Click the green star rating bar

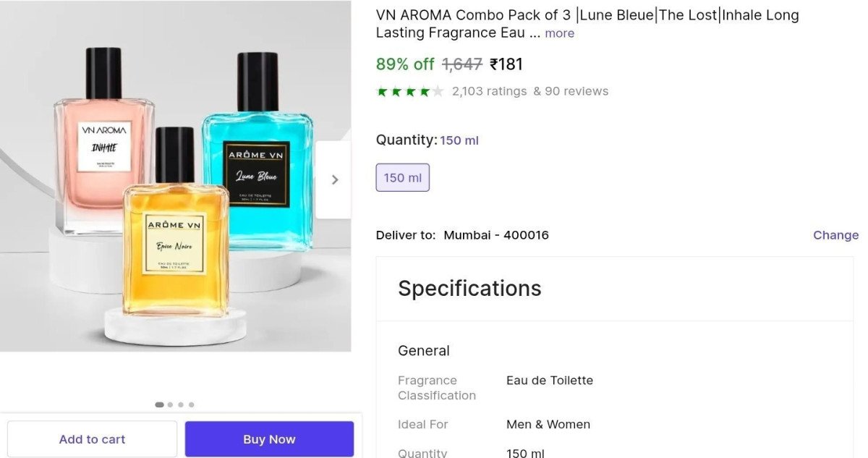(x=409, y=90)
